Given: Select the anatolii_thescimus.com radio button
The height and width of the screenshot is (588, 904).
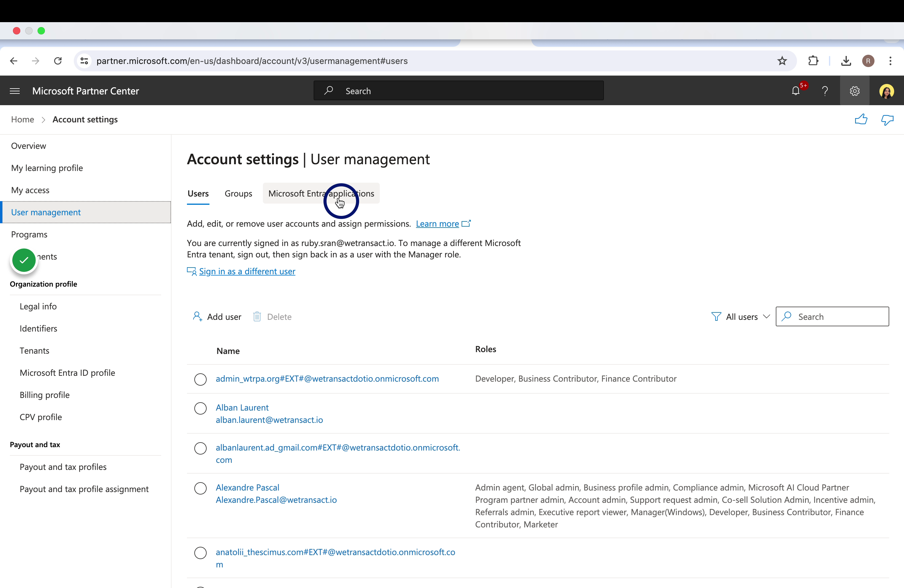Looking at the screenshot, I should tap(200, 553).
